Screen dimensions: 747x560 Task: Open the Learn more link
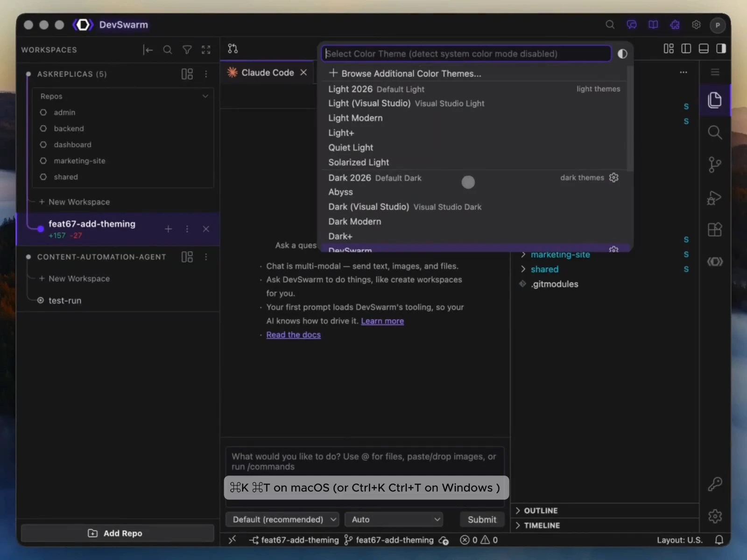pyautogui.click(x=382, y=321)
